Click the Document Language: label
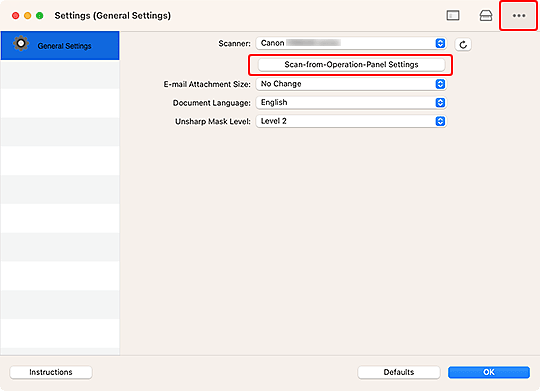This screenshot has height=391, width=540. tap(212, 103)
